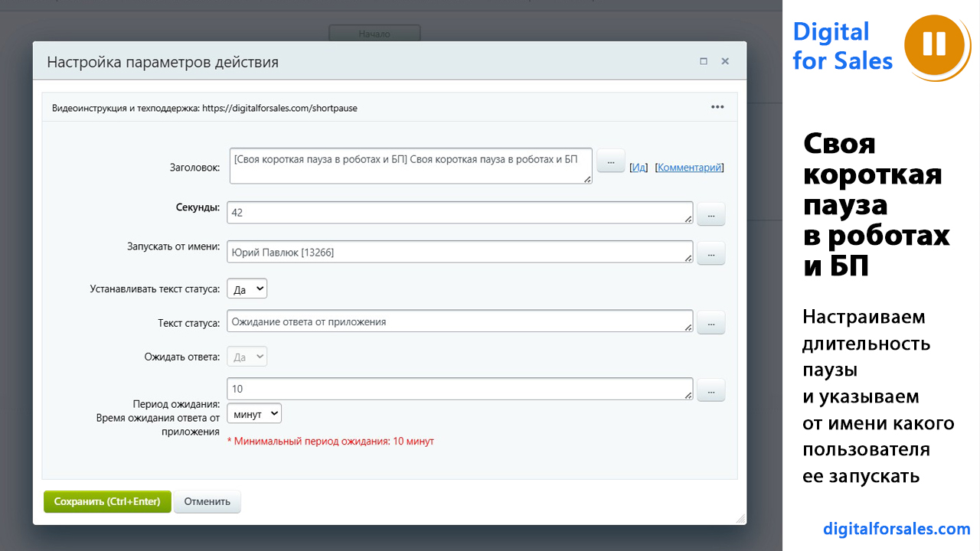Click the Комментарий link
980x551 pixels.
690,168
